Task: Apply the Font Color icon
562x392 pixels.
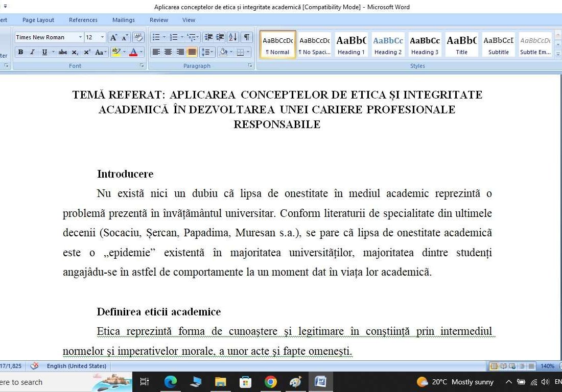Action: (x=133, y=52)
